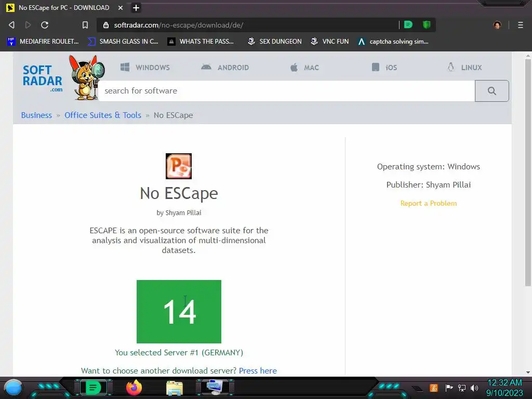This screenshot has height=399, width=532.
Task: Click the Apple logo icon in platform bar
Action: pyautogui.click(x=294, y=67)
